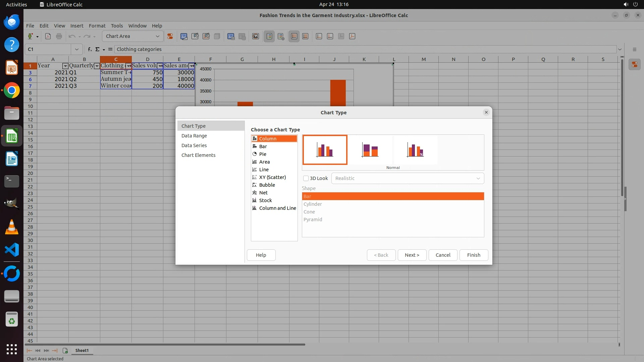Select the Stacked column subtype thumbnail

click(x=370, y=150)
